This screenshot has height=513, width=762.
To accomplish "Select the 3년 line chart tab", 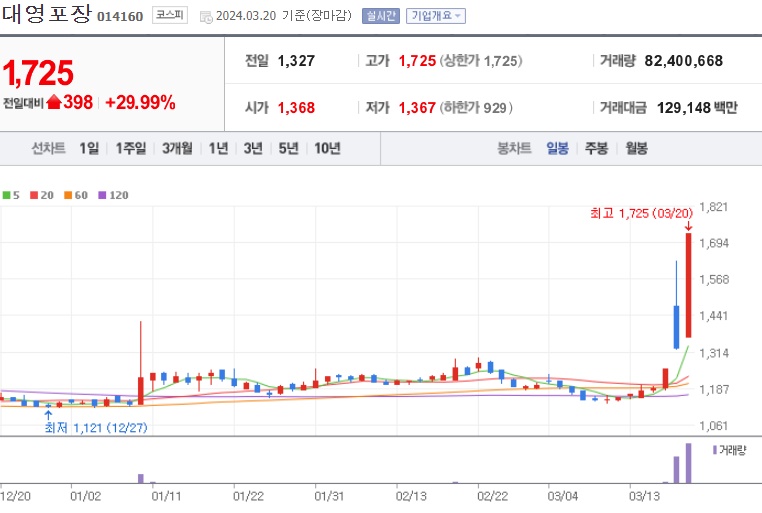I will tap(253, 148).
